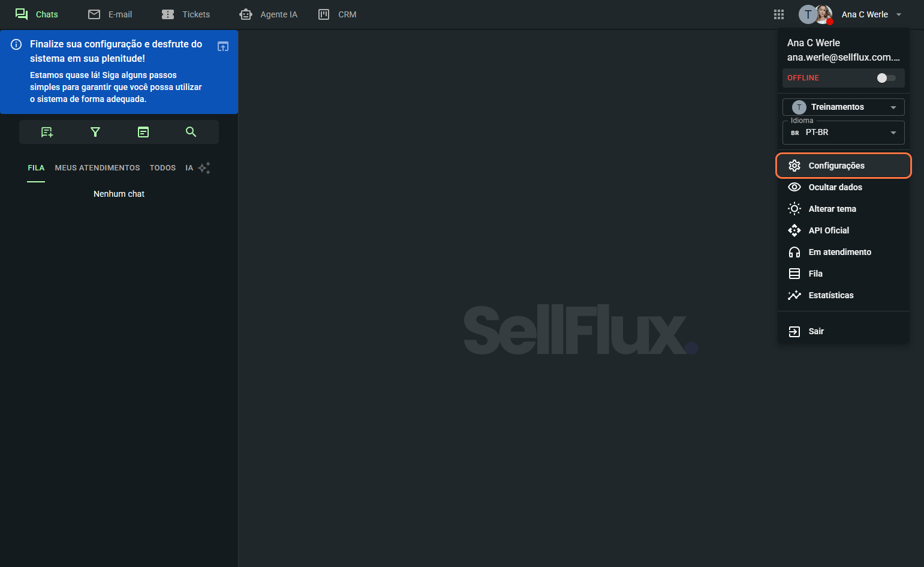This screenshot has height=567, width=924.
Task: Click the 'Nenhum chat' text
Action: click(119, 194)
